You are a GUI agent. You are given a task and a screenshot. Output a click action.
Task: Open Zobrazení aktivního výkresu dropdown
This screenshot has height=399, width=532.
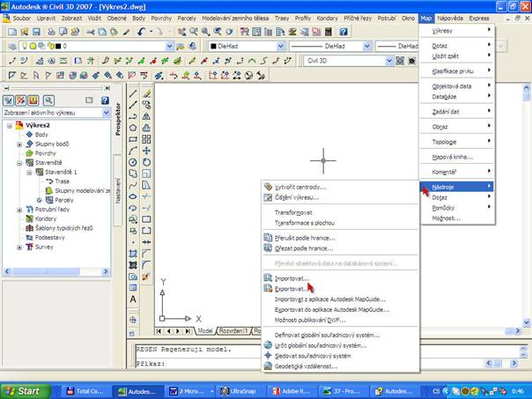107,113
